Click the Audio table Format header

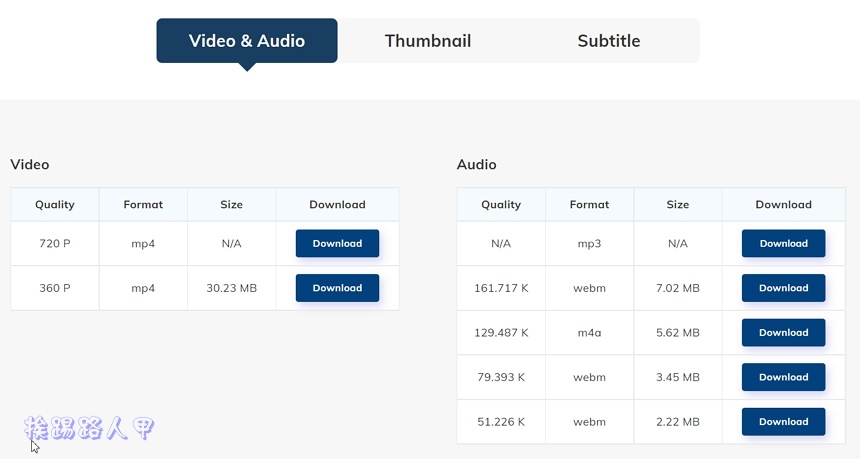pos(590,205)
